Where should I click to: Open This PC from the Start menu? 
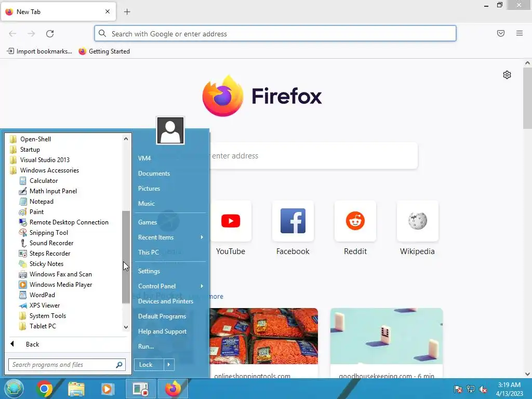(148, 252)
